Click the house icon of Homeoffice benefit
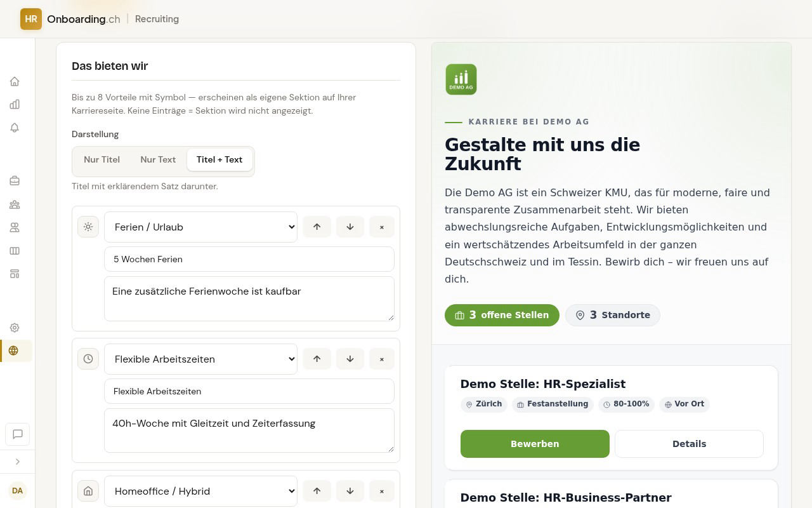This screenshot has width=812, height=508. click(88, 491)
